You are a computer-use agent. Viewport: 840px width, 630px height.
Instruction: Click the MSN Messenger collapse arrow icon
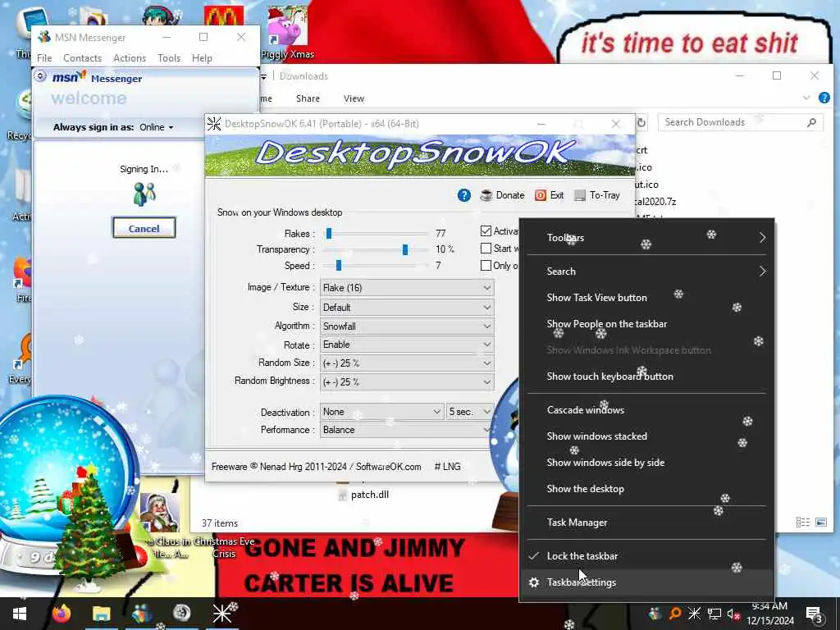pyautogui.click(x=40, y=76)
